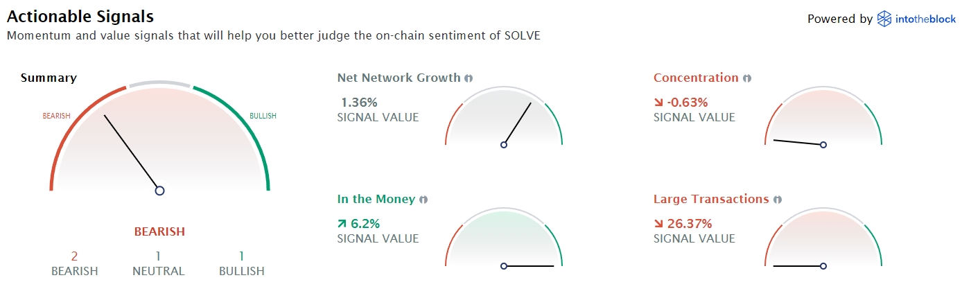The width and height of the screenshot is (980, 298).
Task: Click the info icon beside Net Network Growth
Action: 469,78
